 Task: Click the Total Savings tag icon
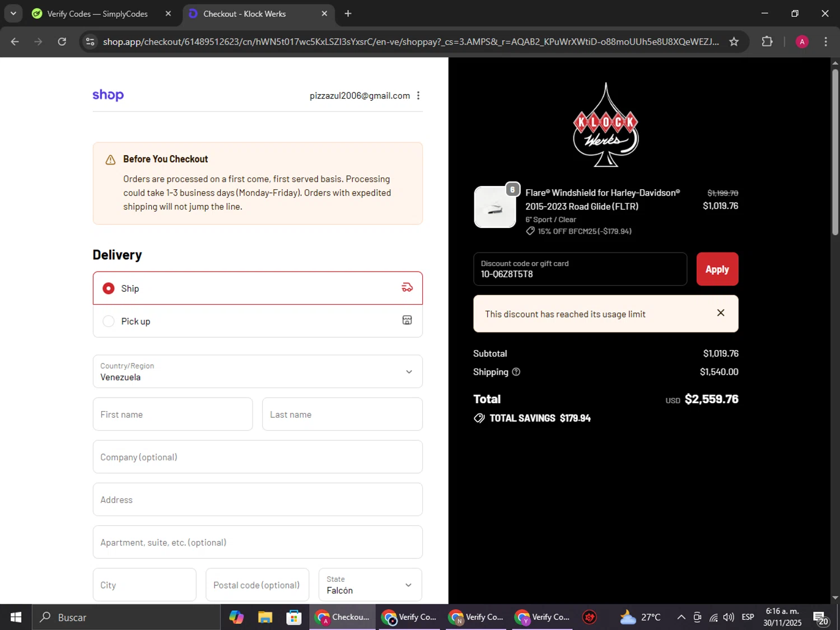click(x=479, y=418)
